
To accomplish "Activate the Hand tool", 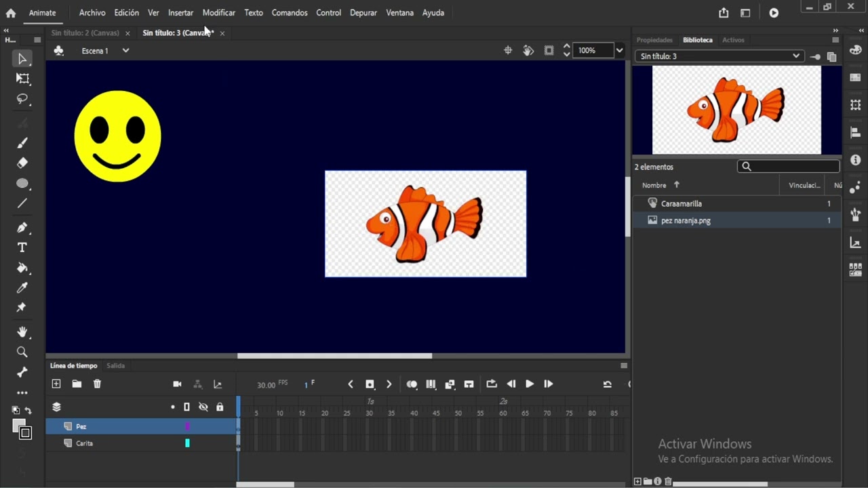I will (22, 332).
